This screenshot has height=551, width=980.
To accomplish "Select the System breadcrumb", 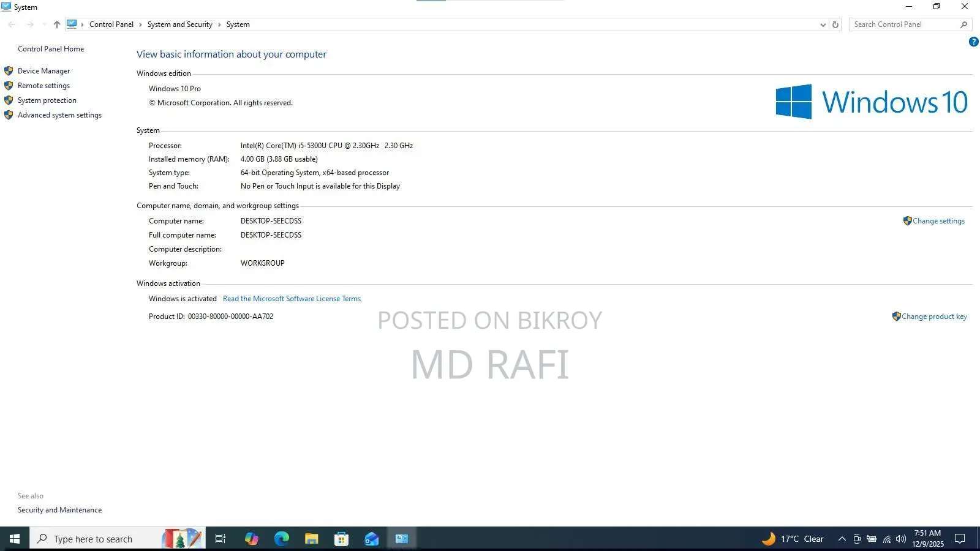I will [238, 24].
